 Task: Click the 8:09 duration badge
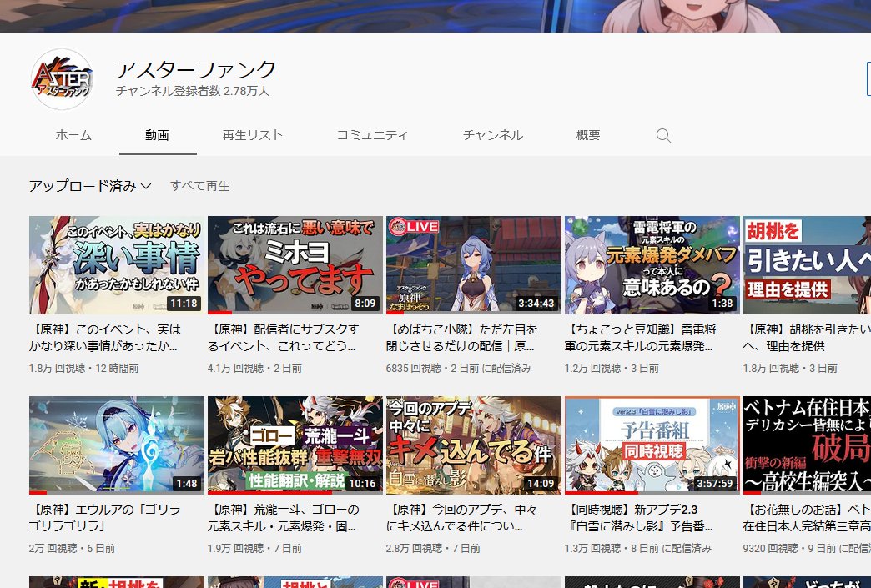tap(365, 303)
